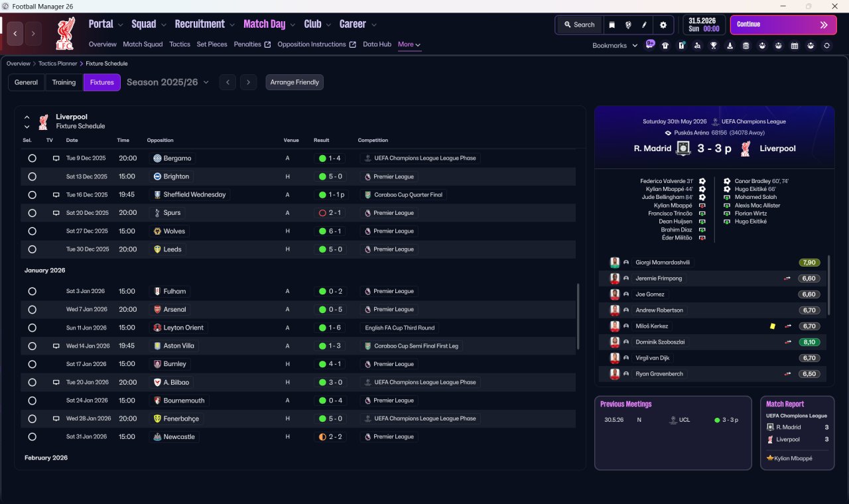Click Giorgi Mamardashvili's face thumbnail
Screen dimensions: 849x504
tap(614, 263)
